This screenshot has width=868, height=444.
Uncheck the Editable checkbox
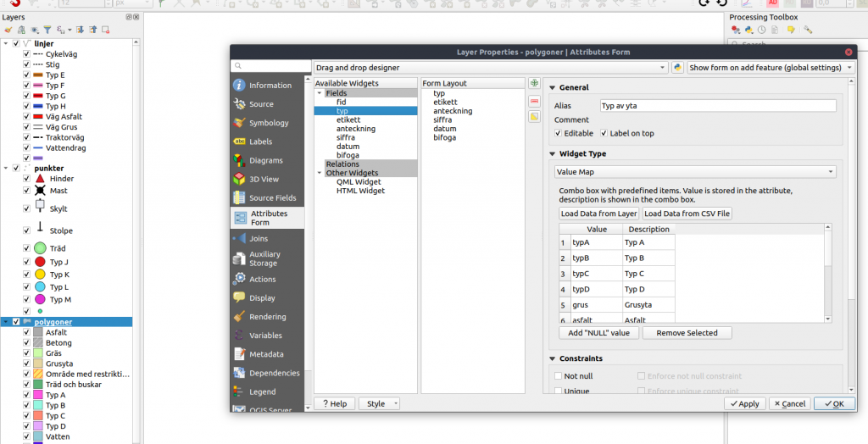pyautogui.click(x=558, y=133)
